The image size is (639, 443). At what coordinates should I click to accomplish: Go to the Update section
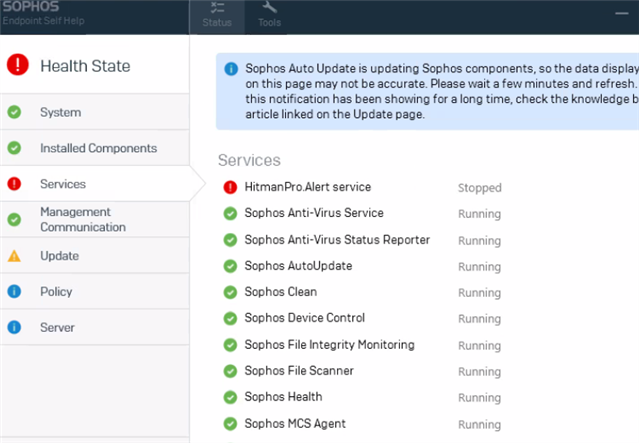pos(95,256)
